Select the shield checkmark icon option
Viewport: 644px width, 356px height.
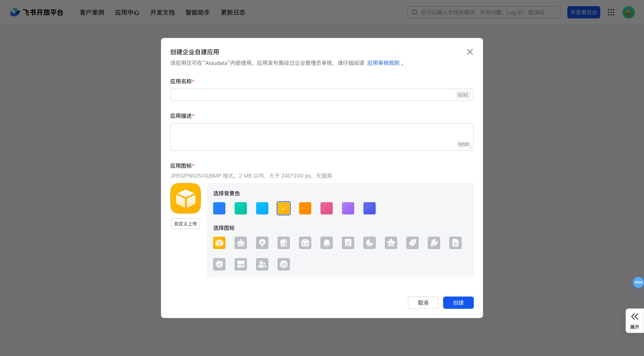[219, 264]
